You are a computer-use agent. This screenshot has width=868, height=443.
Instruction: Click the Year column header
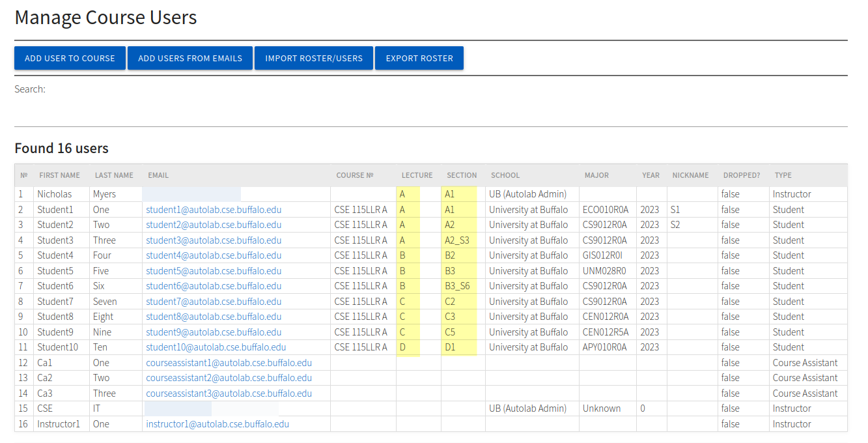click(651, 175)
